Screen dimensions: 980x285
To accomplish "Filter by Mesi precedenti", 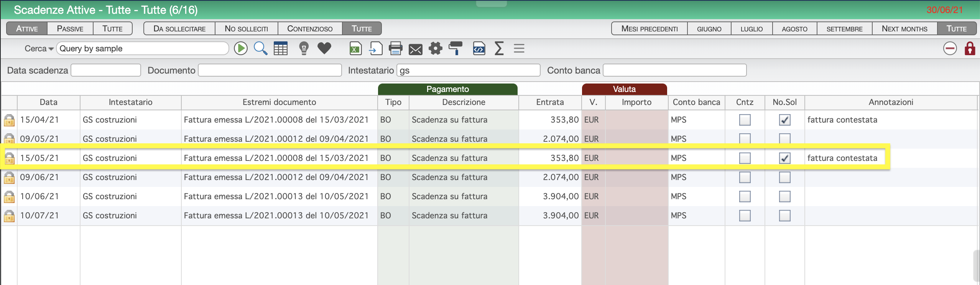I will 649,29.
